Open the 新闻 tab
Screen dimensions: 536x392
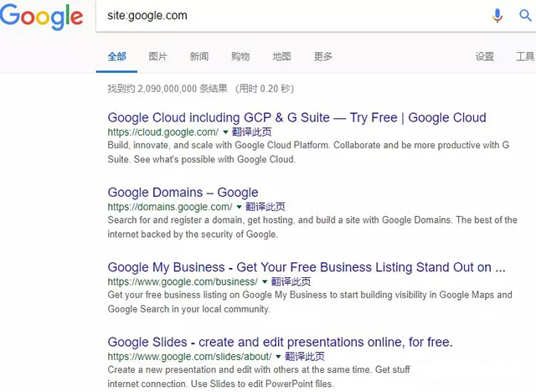(x=199, y=56)
